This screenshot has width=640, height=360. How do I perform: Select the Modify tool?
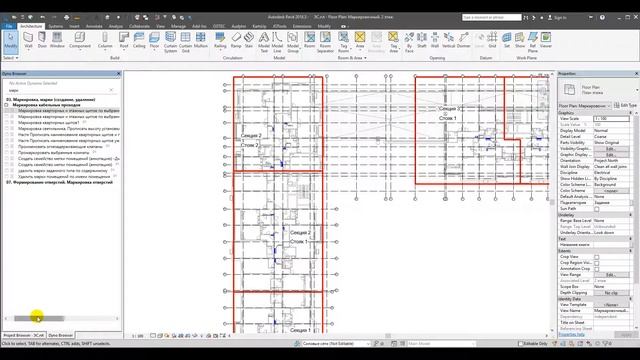tap(11, 42)
